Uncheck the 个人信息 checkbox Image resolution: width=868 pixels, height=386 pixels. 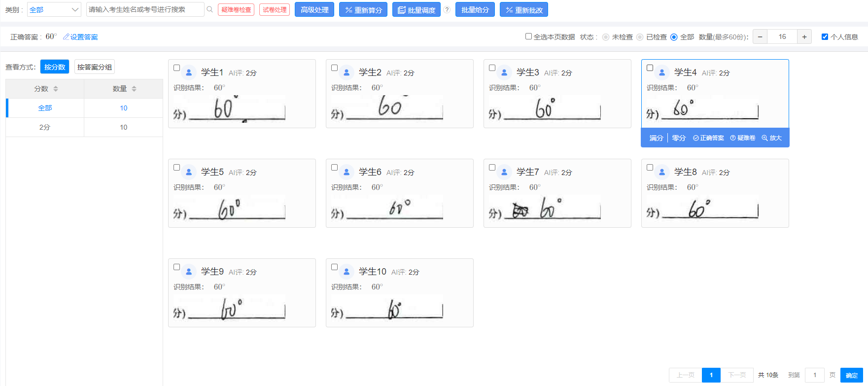point(825,36)
